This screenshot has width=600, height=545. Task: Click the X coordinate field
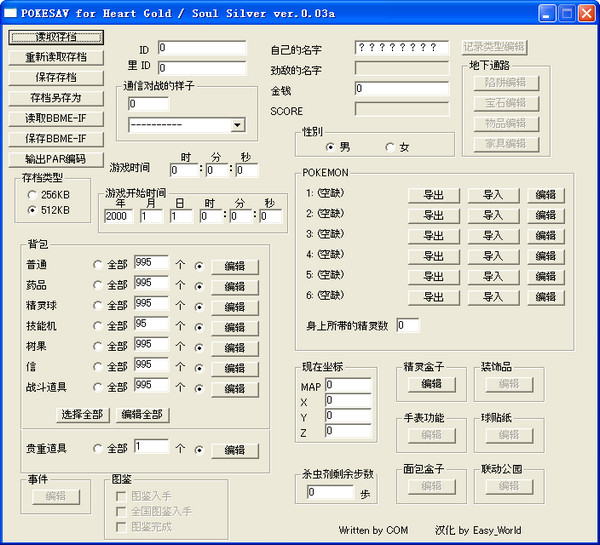[x=348, y=400]
